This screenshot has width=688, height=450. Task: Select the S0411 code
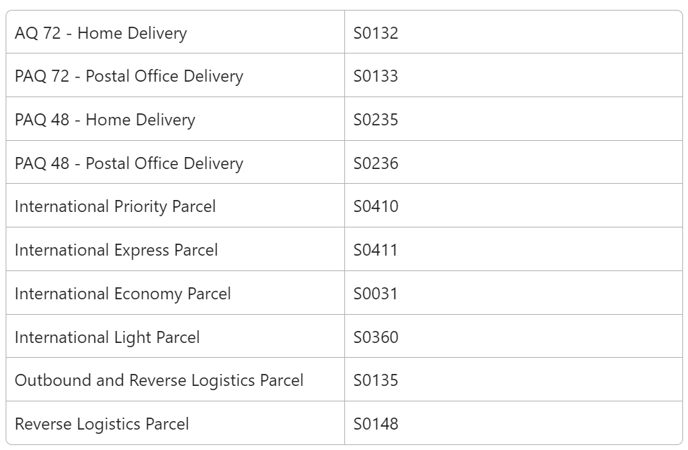pyautogui.click(x=376, y=250)
